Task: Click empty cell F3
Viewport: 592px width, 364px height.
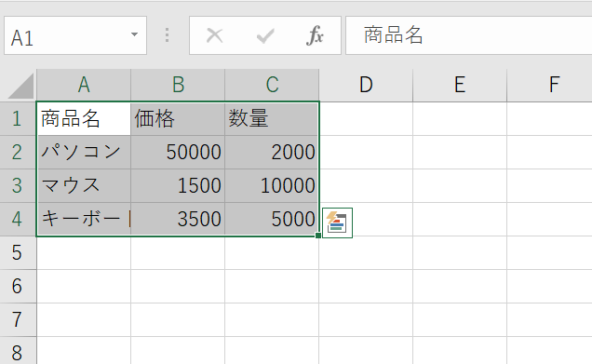Action: coord(550,186)
